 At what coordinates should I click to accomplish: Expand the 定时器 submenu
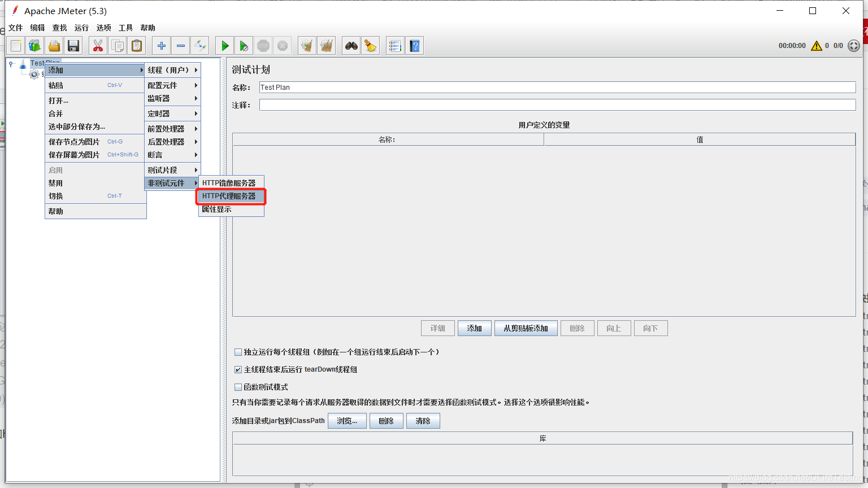[172, 114]
